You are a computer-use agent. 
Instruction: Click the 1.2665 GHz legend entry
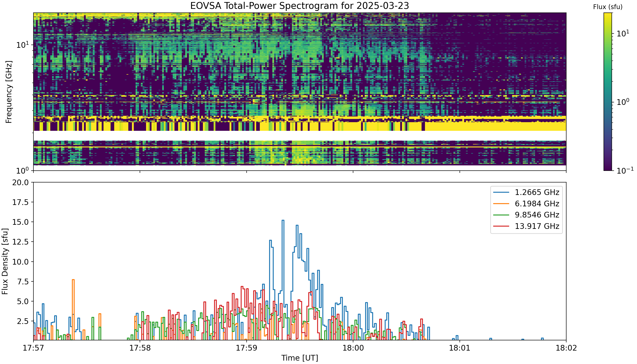click(x=526, y=192)
